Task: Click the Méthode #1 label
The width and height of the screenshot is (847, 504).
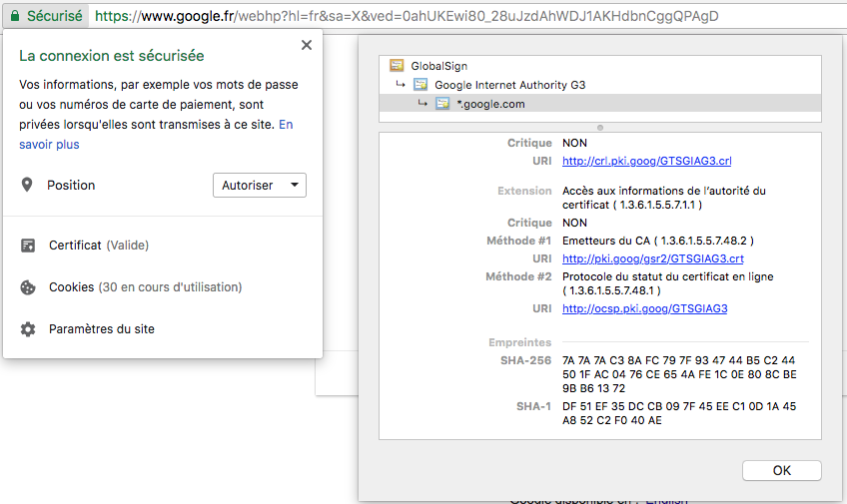Action: pyautogui.click(x=518, y=241)
